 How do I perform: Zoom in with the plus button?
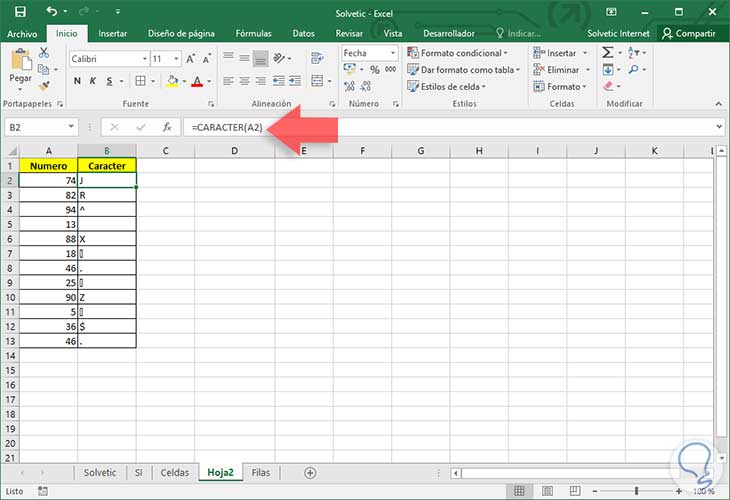point(679,491)
